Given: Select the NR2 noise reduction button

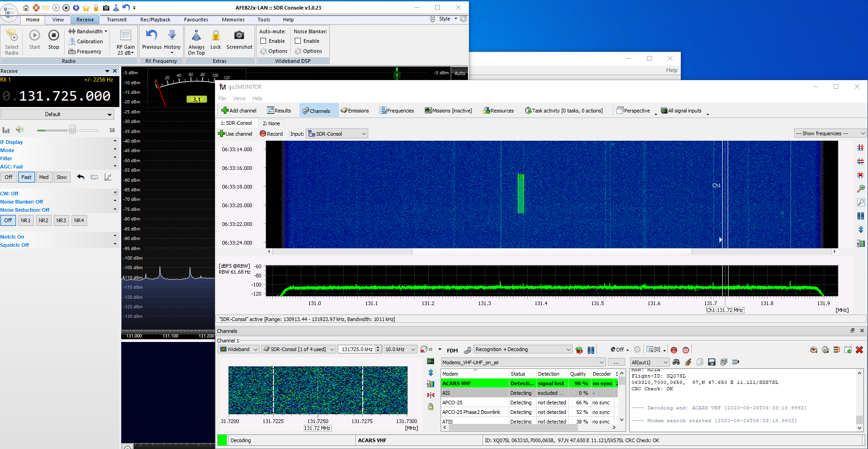Looking at the screenshot, I should click(43, 220).
